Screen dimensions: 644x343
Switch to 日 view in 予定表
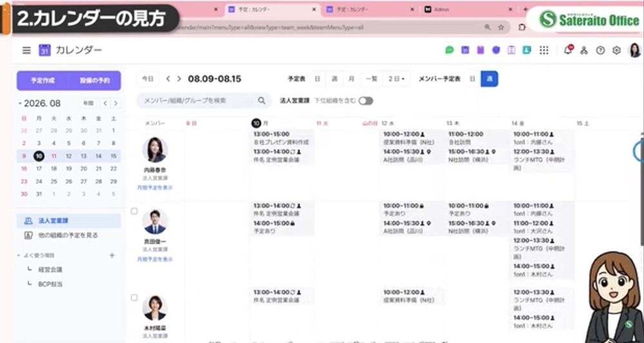(x=317, y=79)
